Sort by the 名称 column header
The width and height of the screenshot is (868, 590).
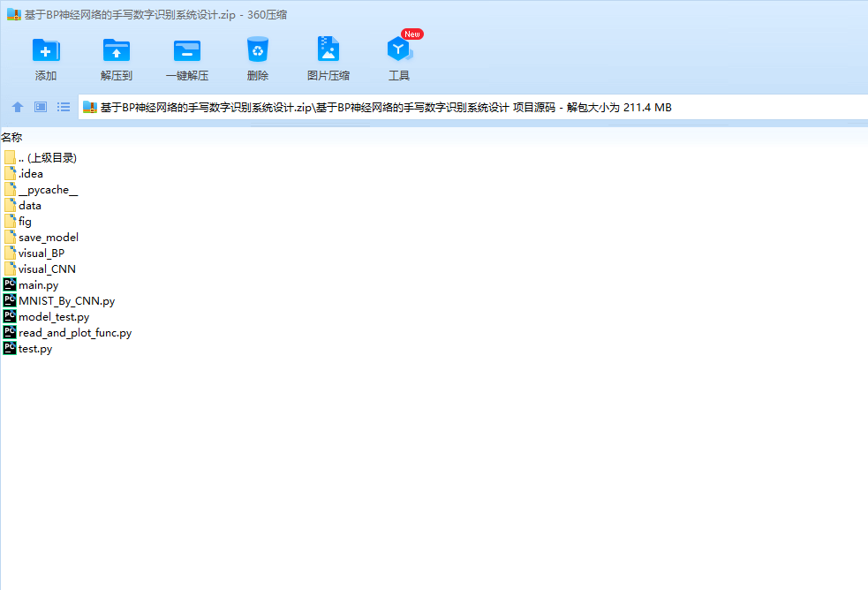pos(11,137)
